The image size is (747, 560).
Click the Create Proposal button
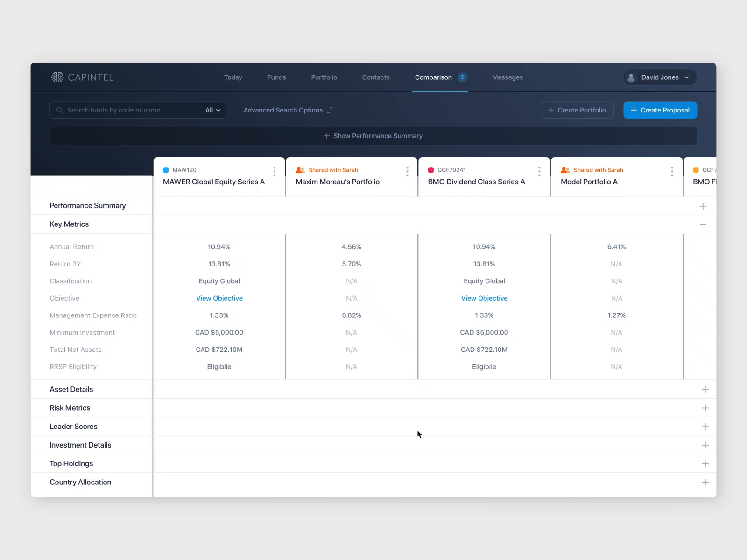tap(660, 110)
